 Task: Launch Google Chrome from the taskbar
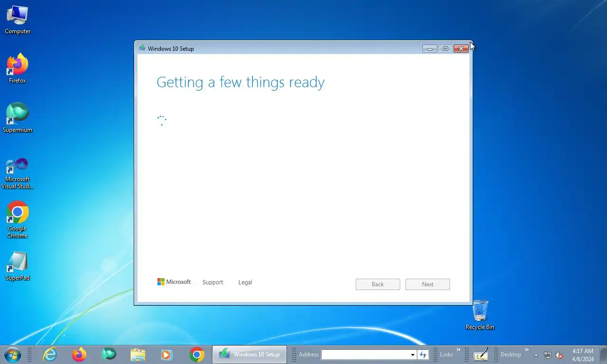point(197,355)
